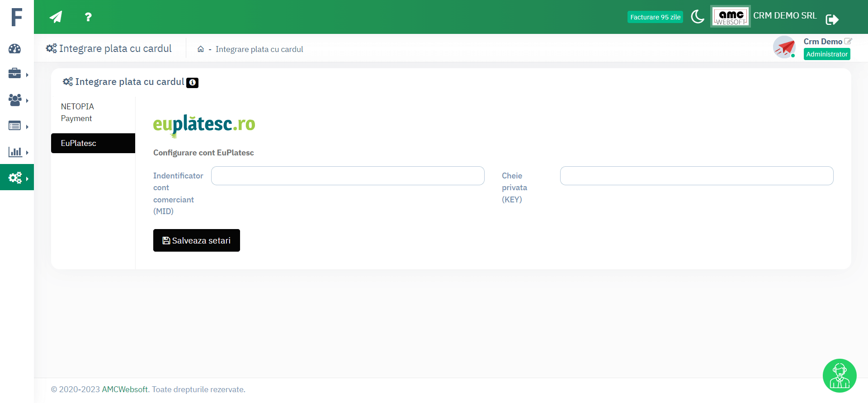This screenshot has width=868, height=403.
Task: Focus the merchant MID input field
Action: (x=348, y=176)
